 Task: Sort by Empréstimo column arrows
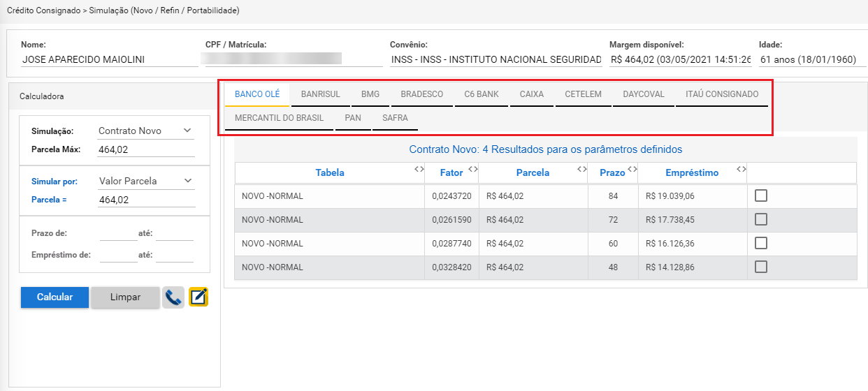[742, 169]
